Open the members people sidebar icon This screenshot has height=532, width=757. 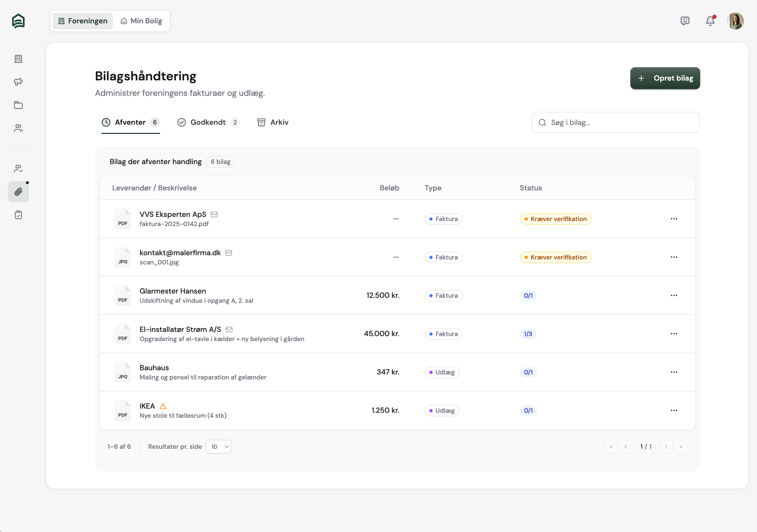(18, 128)
